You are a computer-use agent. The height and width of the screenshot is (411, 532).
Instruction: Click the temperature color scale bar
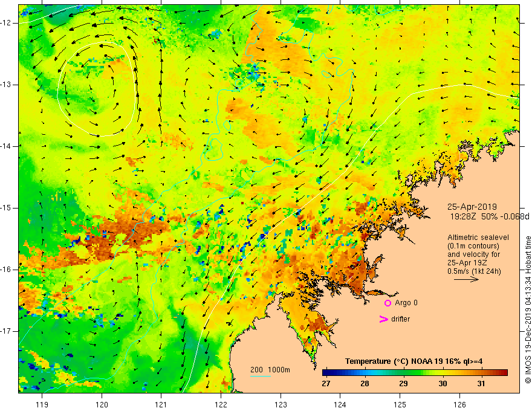[415, 373]
